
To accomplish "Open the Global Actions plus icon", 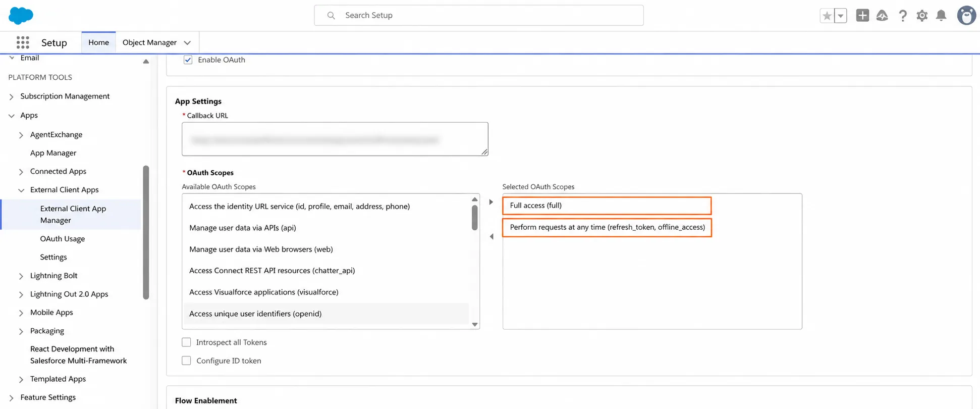I will coord(862,16).
